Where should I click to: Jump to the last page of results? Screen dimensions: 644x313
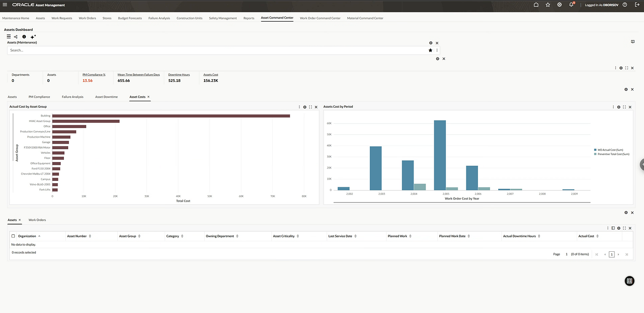(627, 254)
